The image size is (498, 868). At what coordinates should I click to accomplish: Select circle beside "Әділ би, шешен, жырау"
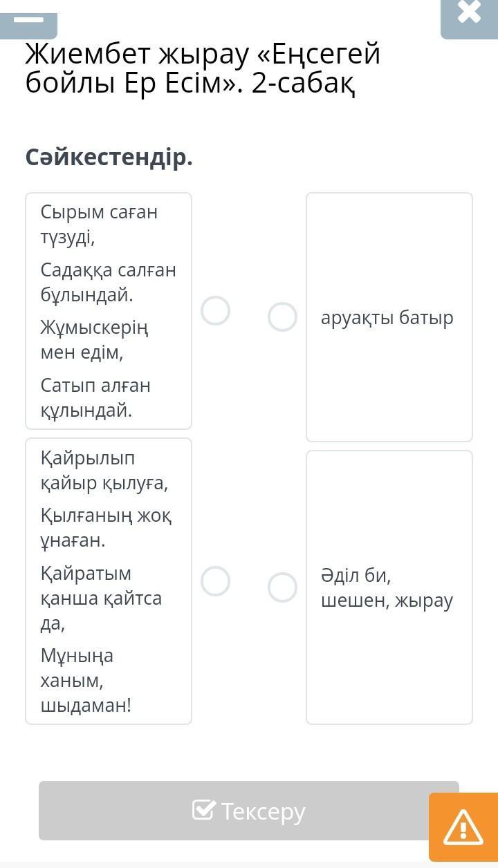click(x=282, y=587)
